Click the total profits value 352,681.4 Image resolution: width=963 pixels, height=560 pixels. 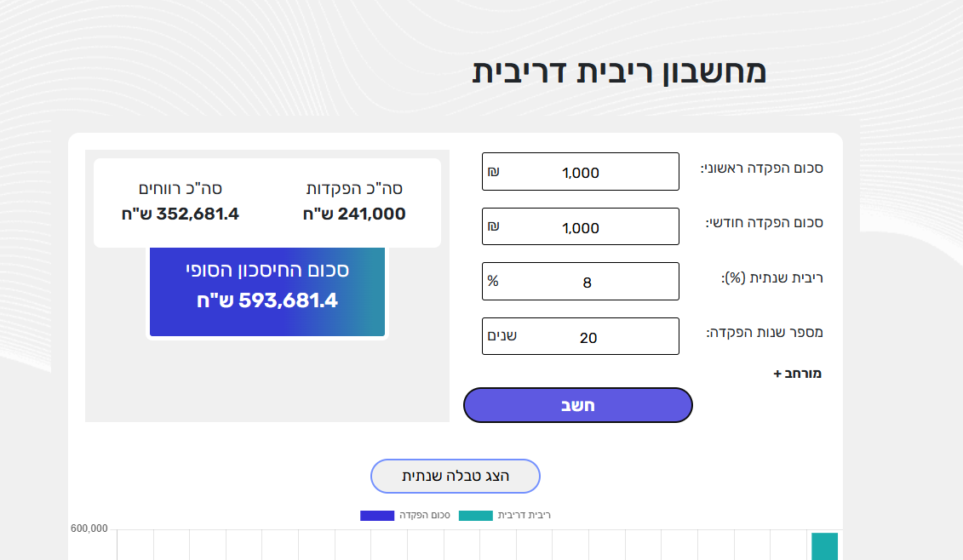point(181,214)
